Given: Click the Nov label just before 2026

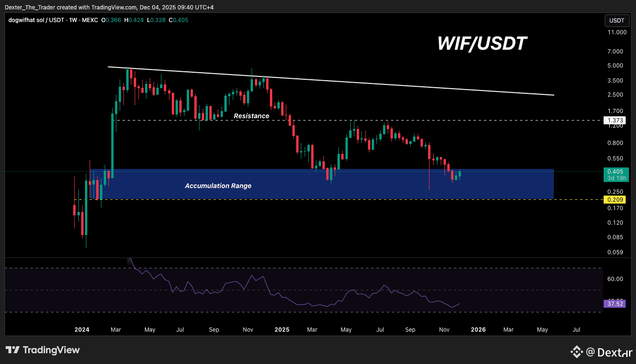Looking at the screenshot, I should [445, 330].
